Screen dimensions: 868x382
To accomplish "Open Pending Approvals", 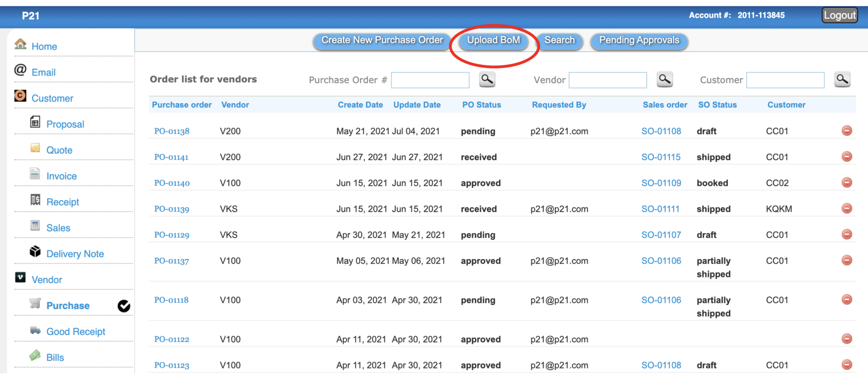I will click(639, 41).
